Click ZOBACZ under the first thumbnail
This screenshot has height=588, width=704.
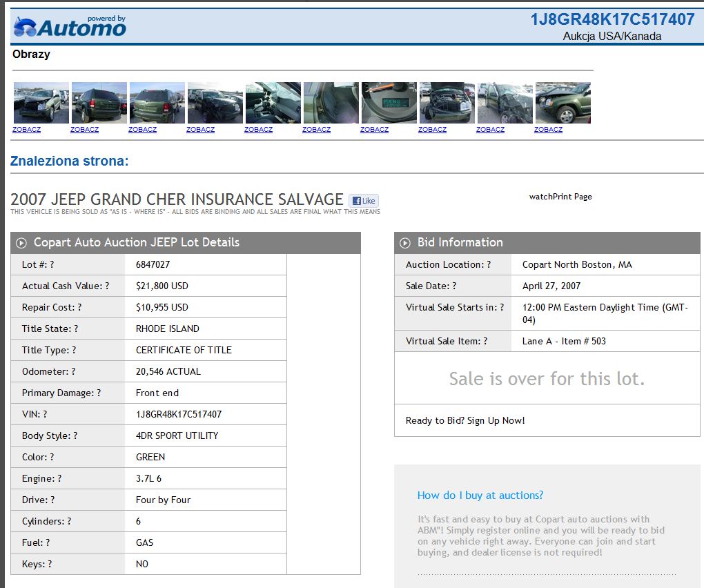(26, 129)
